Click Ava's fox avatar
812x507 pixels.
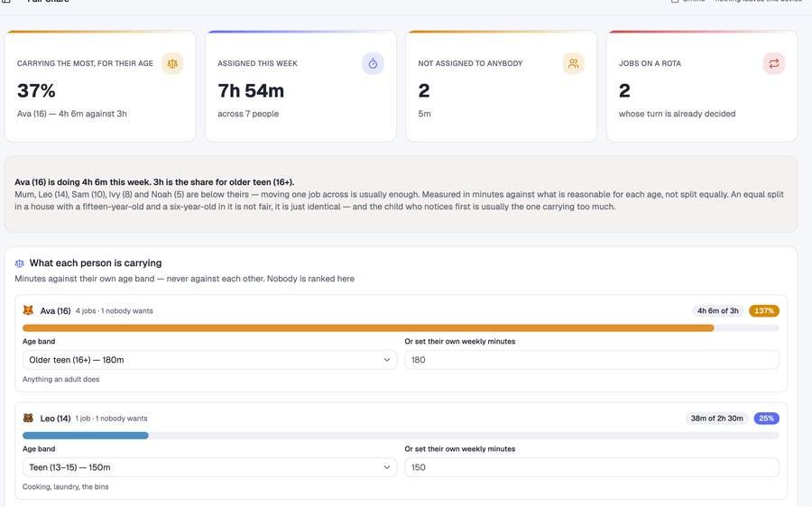[28, 310]
